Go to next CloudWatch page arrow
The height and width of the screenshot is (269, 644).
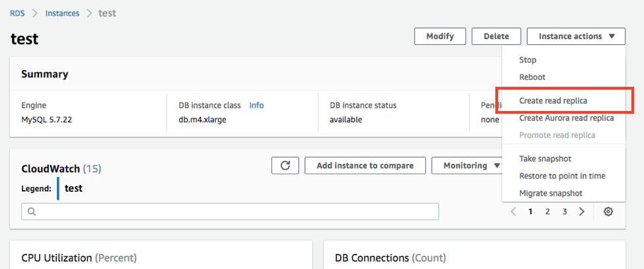(582, 211)
